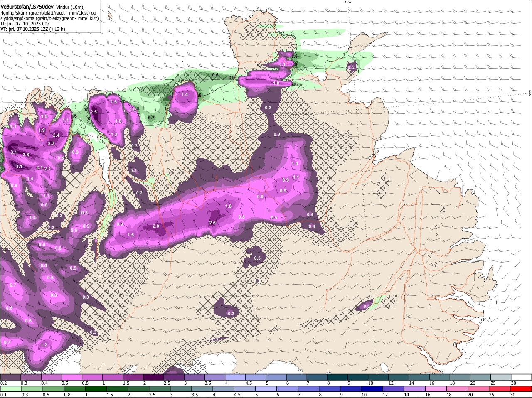Image resolution: width=532 pixels, height=398 pixels.
Task: Click the 2.3 snowfall value
Action: pyautogui.click(x=51, y=143)
